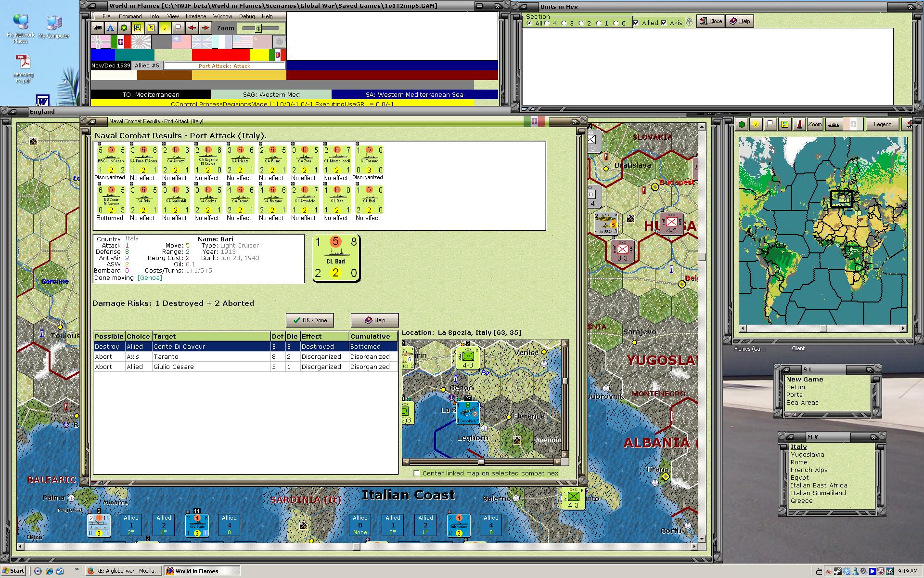924x578 pixels.
Task: Open the Interface menu
Action: pyautogui.click(x=196, y=16)
